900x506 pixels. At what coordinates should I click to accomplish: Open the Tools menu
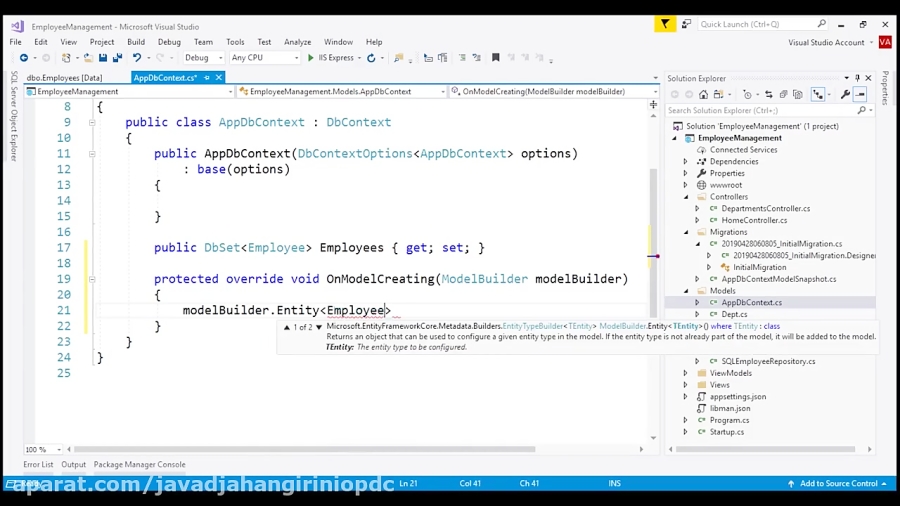tap(235, 42)
